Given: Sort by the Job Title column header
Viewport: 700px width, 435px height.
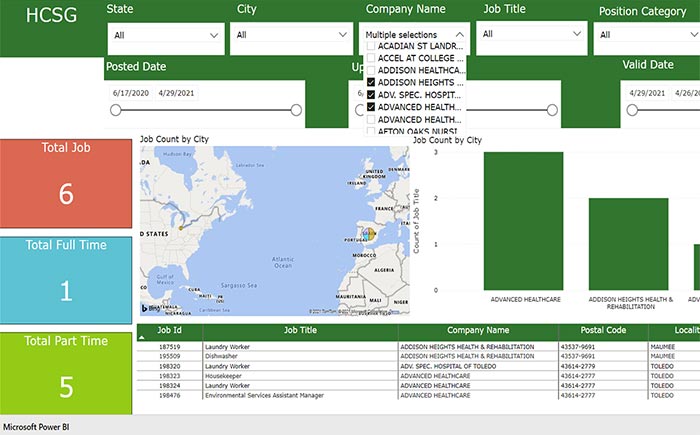Looking at the screenshot, I should coord(300,330).
